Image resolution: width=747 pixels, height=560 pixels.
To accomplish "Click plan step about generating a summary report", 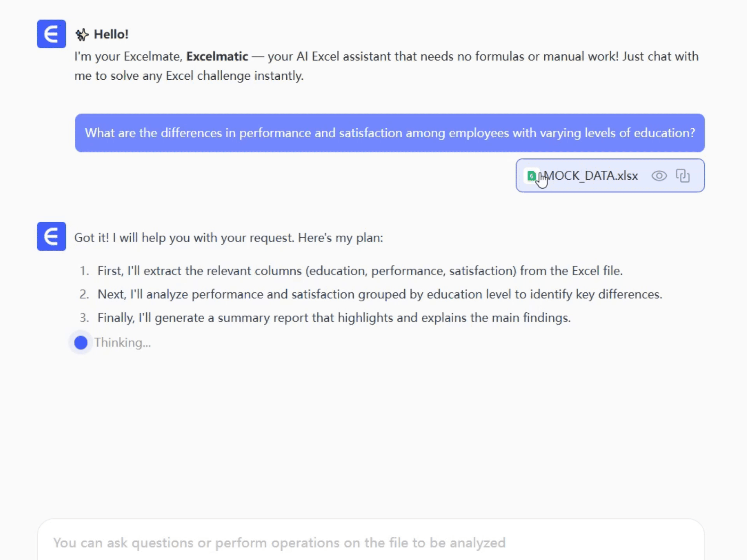I will coord(334,318).
